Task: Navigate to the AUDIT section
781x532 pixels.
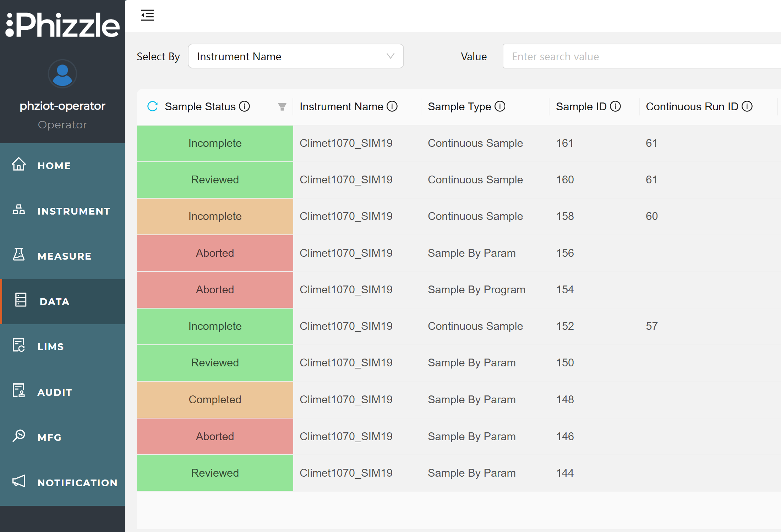Action: click(55, 392)
